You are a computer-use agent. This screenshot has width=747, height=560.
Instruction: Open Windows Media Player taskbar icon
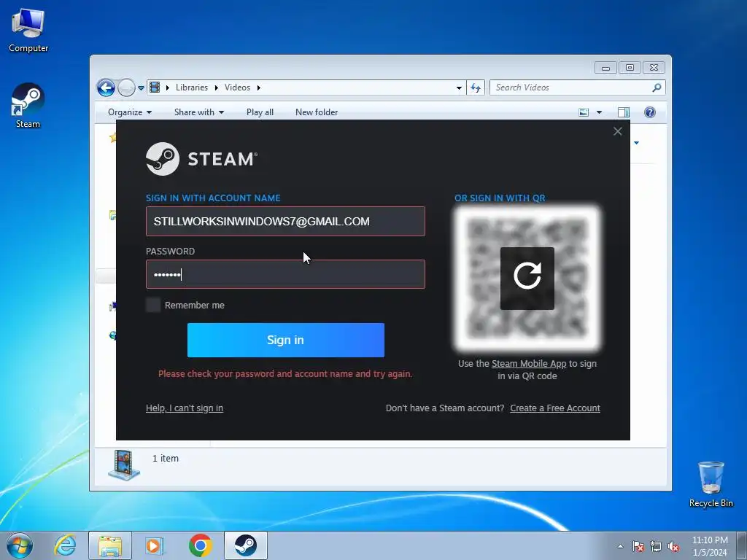coord(155,545)
